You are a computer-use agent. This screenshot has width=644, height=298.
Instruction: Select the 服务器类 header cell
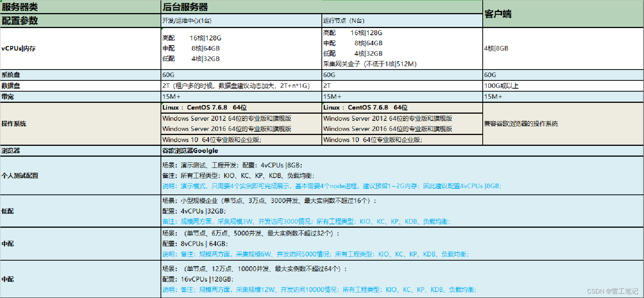tap(80, 7)
